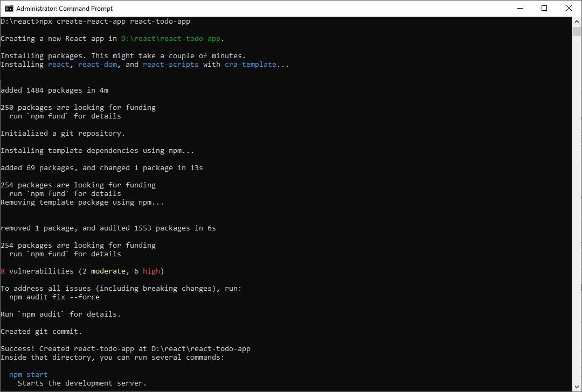Click the red '8' vulnerabilities count
This screenshot has height=392, width=582.
click(x=3, y=271)
